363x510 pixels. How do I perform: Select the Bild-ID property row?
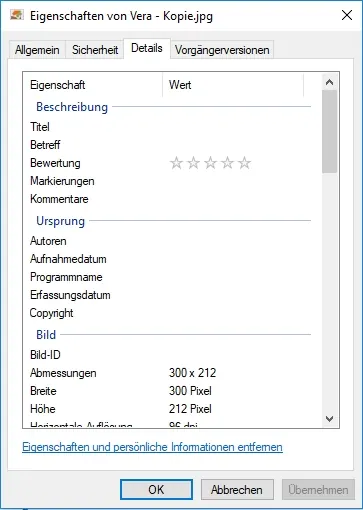pos(170,355)
